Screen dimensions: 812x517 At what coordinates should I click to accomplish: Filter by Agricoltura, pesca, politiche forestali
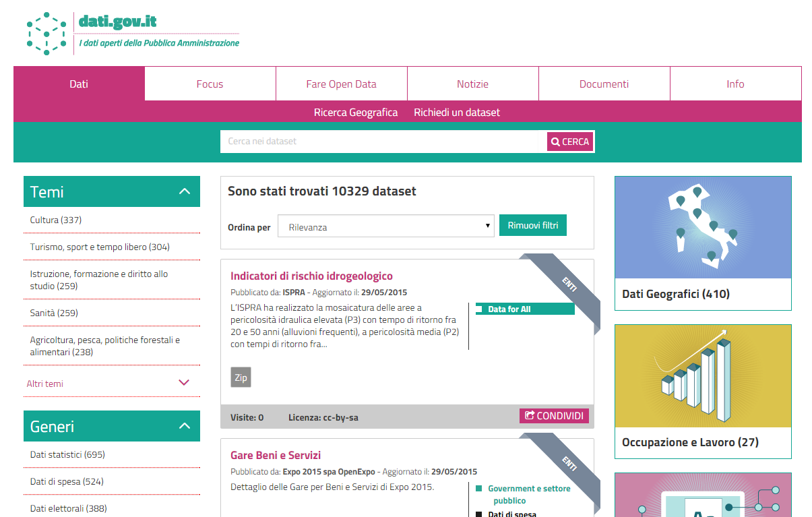[x=105, y=346]
